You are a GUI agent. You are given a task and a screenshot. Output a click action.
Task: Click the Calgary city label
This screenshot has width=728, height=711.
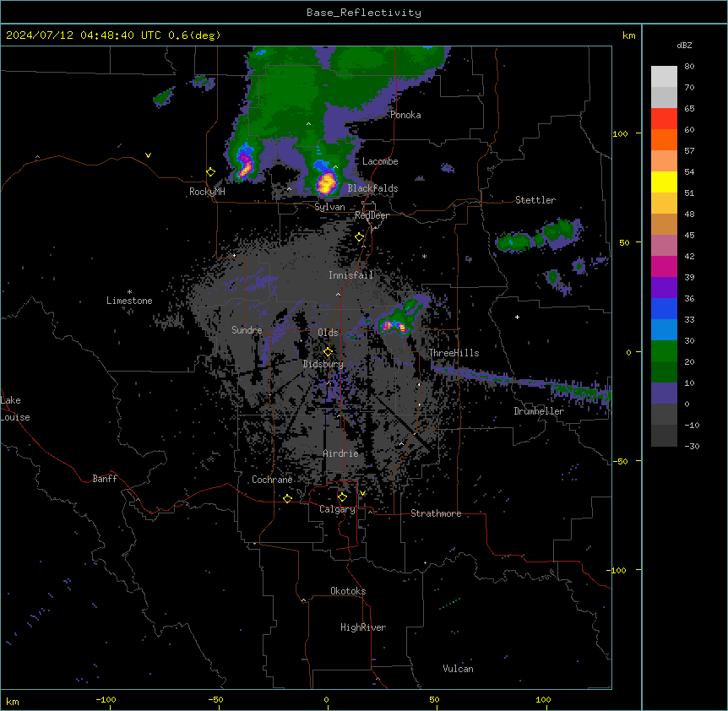337,509
